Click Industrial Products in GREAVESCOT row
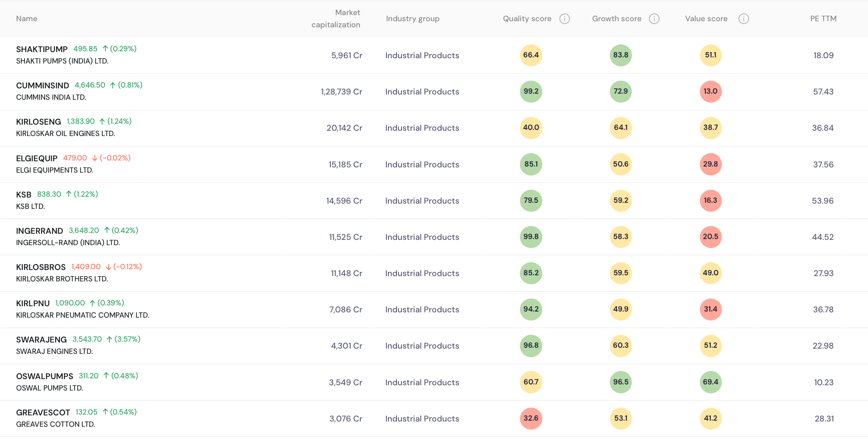This screenshot has width=868, height=439. pyautogui.click(x=422, y=419)
